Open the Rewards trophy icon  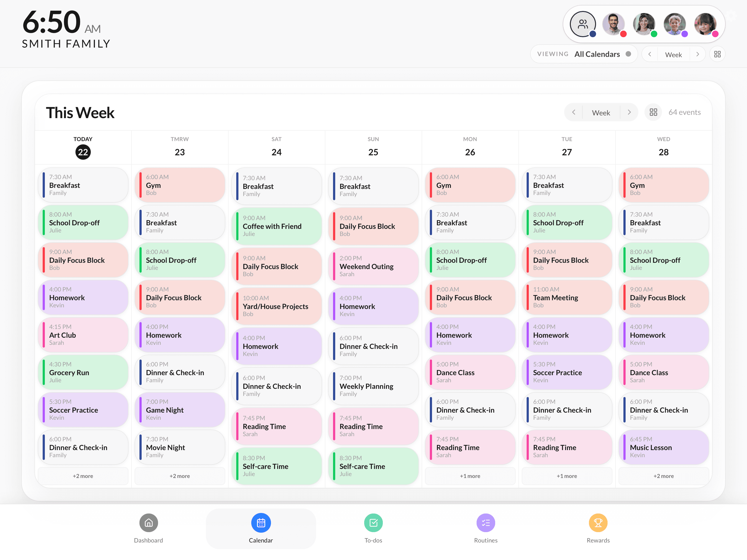click(x=598, y=523)
